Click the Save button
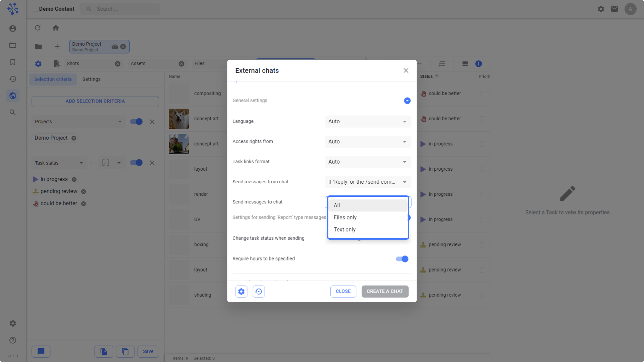This screenshot has width=644, height=362. point(148,351)
